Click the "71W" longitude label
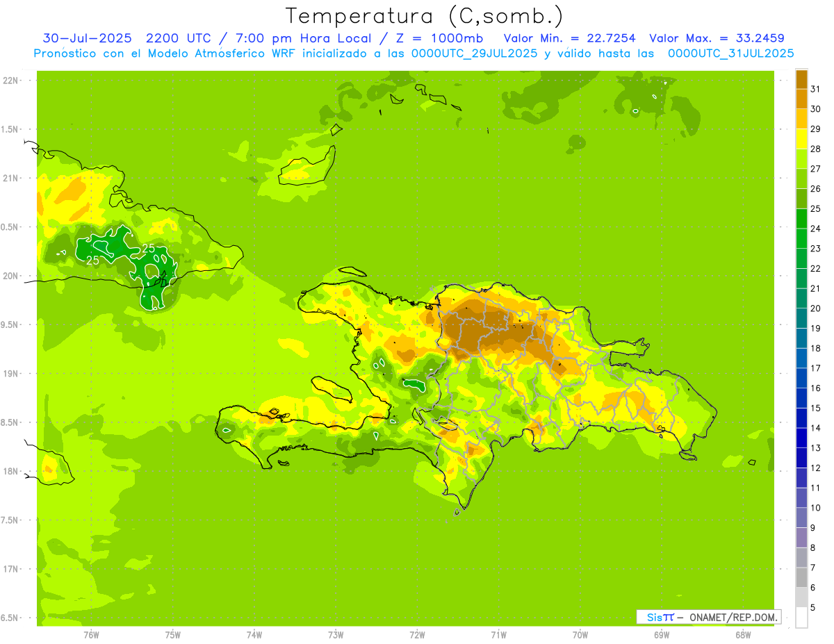Viewport: 834px width, 644px height. (x=498, y=635)
